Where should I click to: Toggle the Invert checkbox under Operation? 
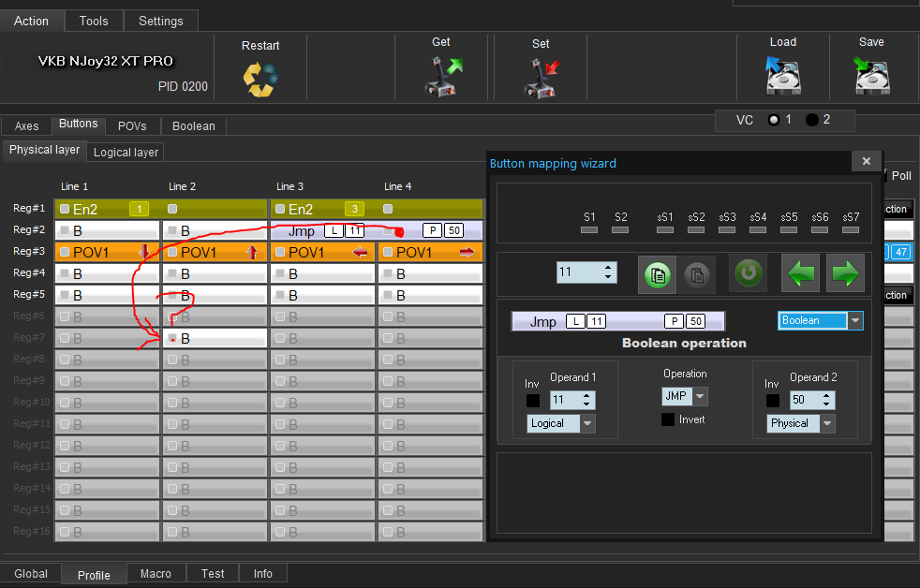(668, 419)
